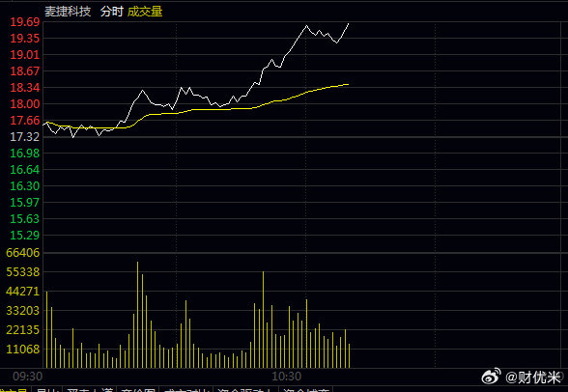This screenshot has width=568, height=392.
Task: Switch to the 量比 bottom tab
Action: coord(47,389)
